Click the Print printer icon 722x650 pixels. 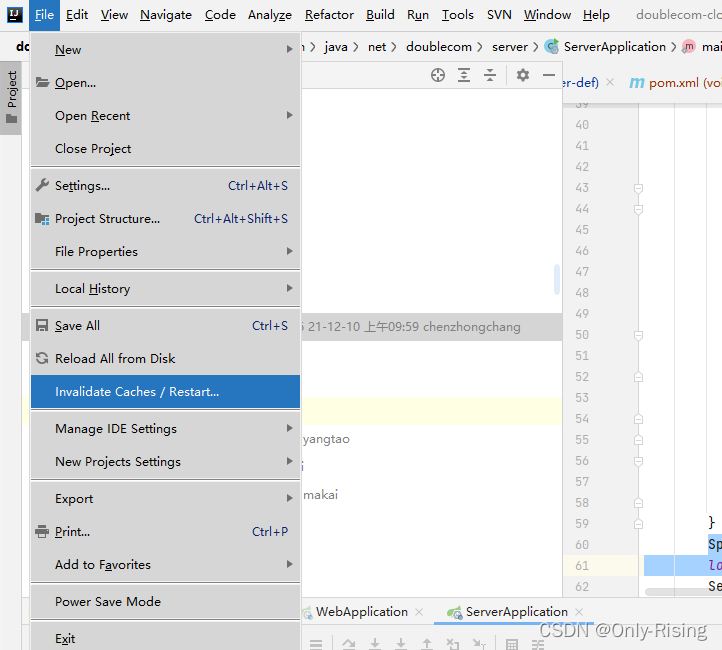(x=42, y=532)
